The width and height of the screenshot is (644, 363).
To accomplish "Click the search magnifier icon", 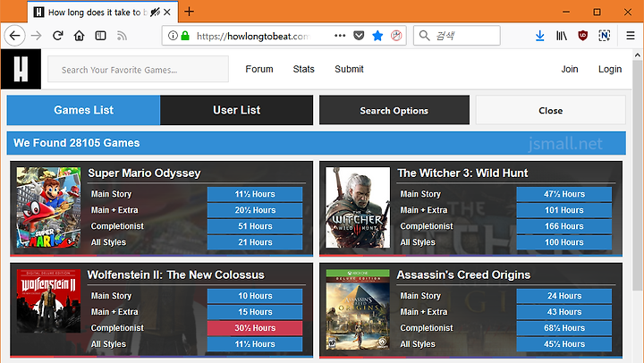I will coord(424,36).
